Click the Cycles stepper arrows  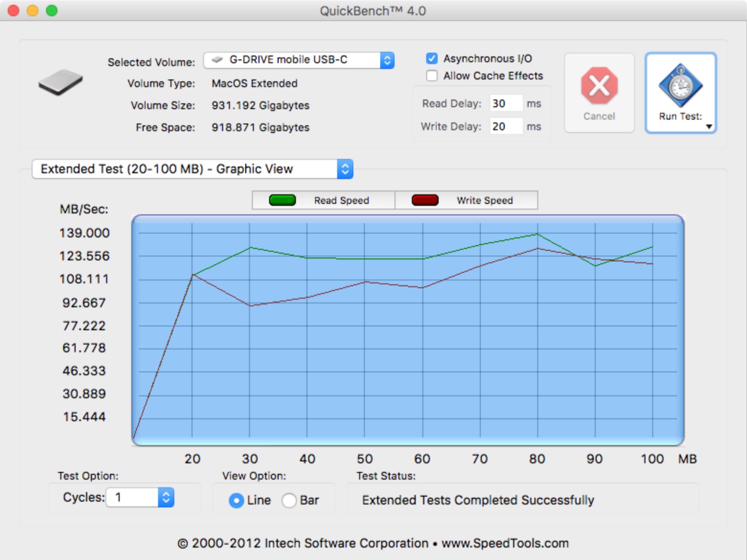coord(166,497)
